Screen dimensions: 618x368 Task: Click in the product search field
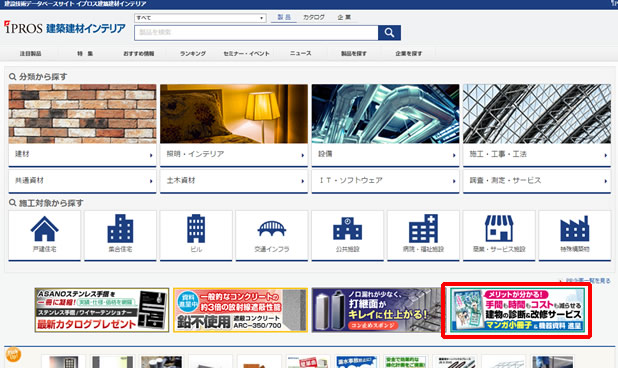pos(256,33)
